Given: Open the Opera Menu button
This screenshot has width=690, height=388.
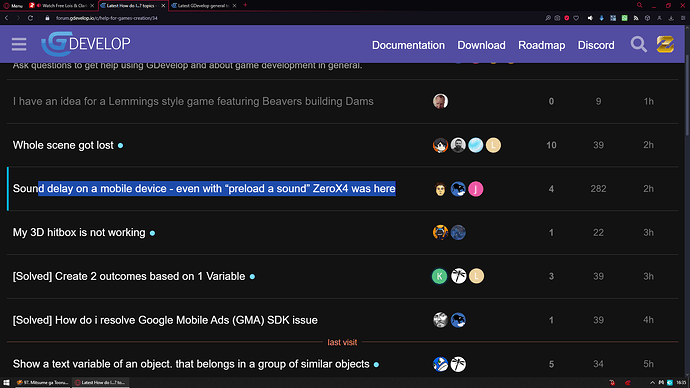Looking at the screenshot, I should [x=13, y=5].
